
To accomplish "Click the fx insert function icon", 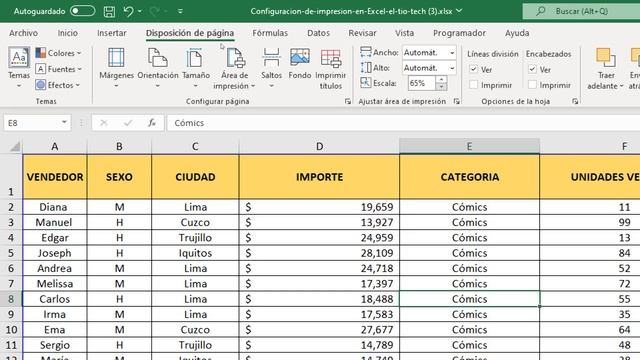I will tap(152, 122).
